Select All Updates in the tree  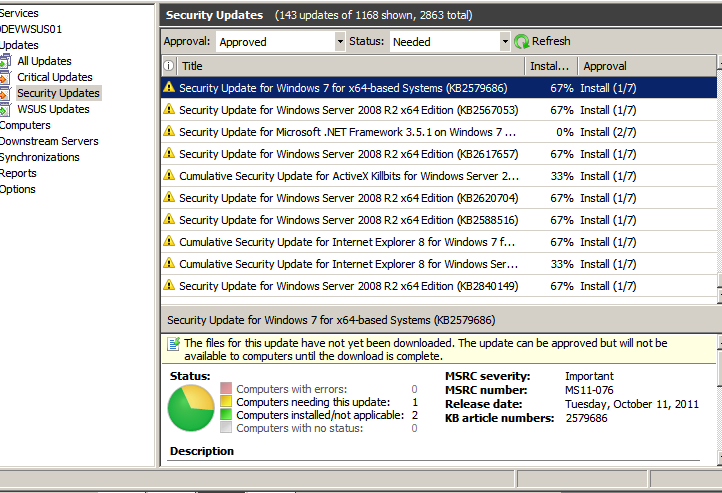pyautogui.click(x=44, y=61)
